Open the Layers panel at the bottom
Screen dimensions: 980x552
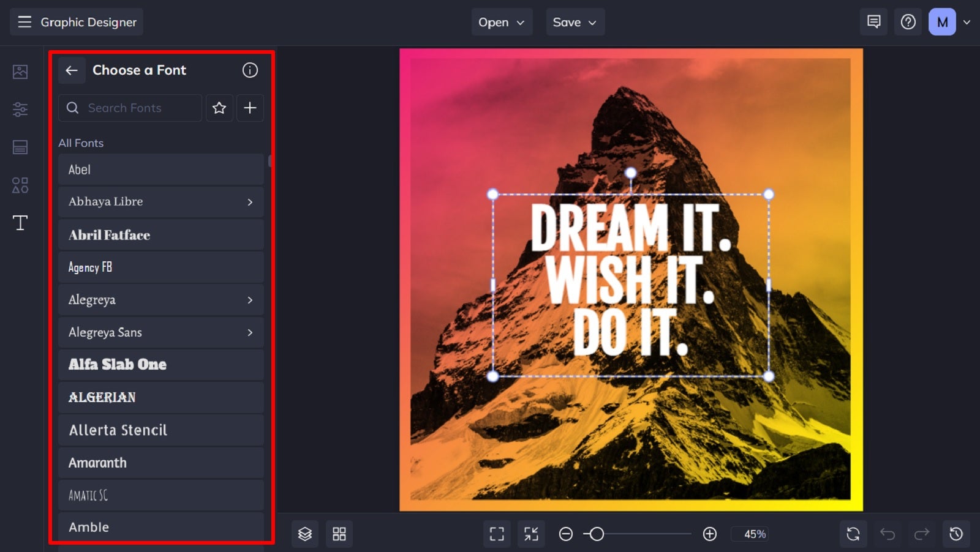(x=305, y=533)
